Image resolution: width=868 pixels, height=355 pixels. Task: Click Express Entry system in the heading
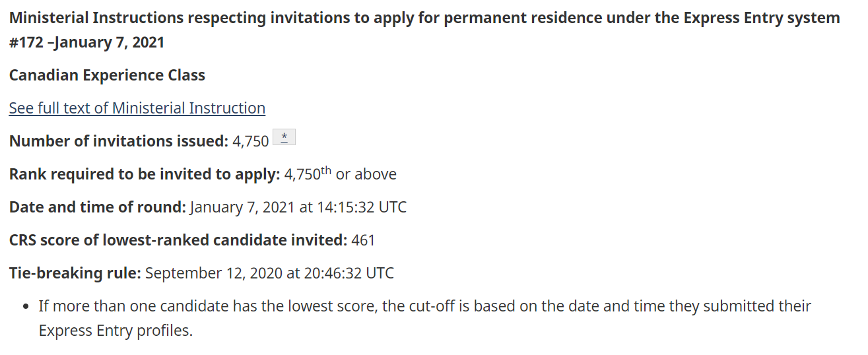(762, 18)
